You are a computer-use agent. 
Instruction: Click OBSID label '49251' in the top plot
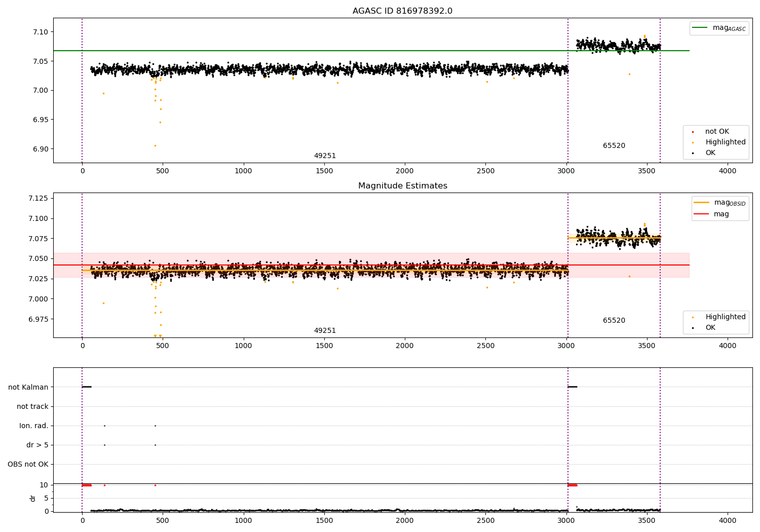[325, 156]
